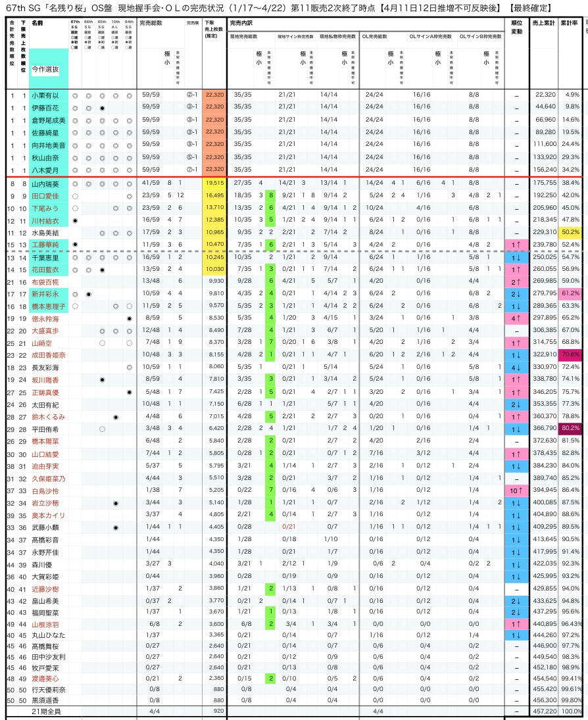Screen dimensions: 588x720
Task: Click the open circle in 平田侑希's row
Action: (102, 429)
